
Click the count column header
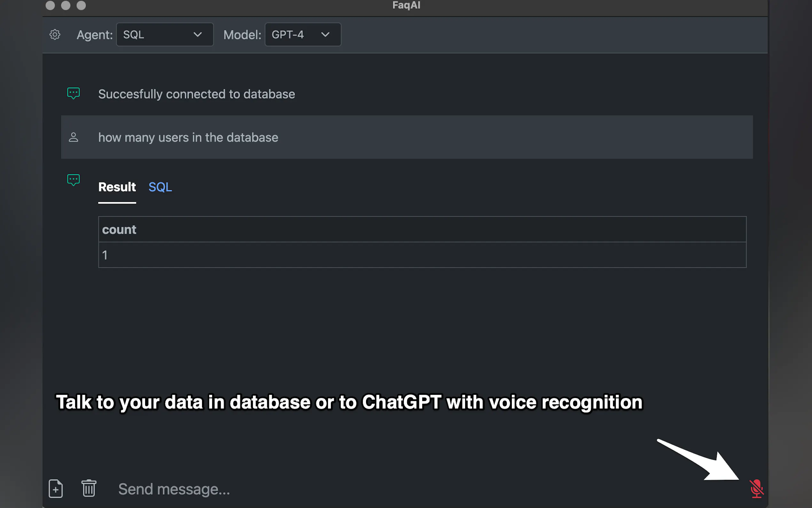119,230
